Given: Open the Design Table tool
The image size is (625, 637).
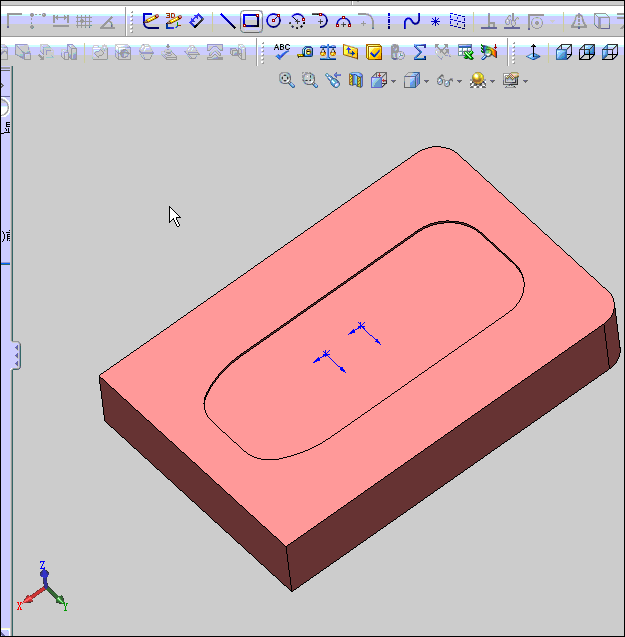Looking at the screenshot, I should coord(466,52).
